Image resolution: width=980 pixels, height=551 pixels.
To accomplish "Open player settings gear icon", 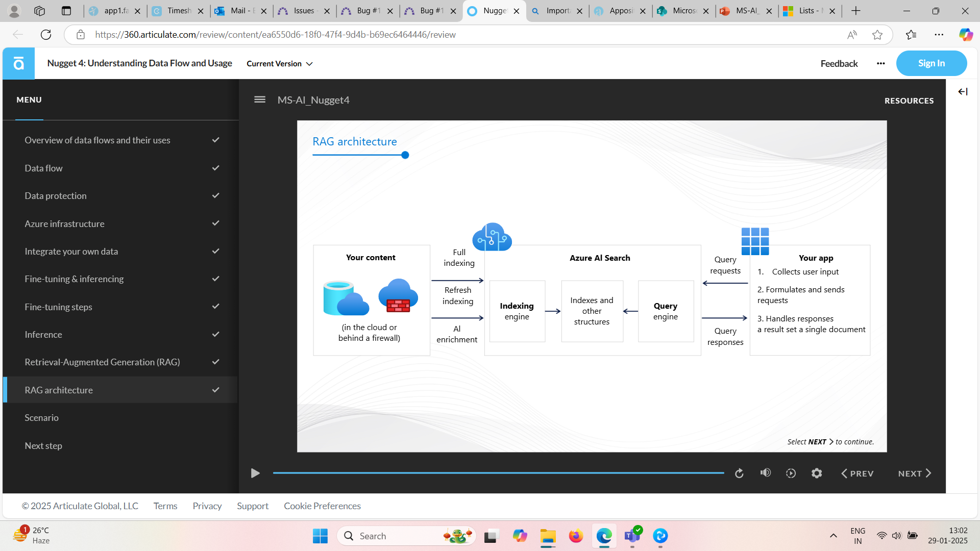I will [x=817, y=473].
